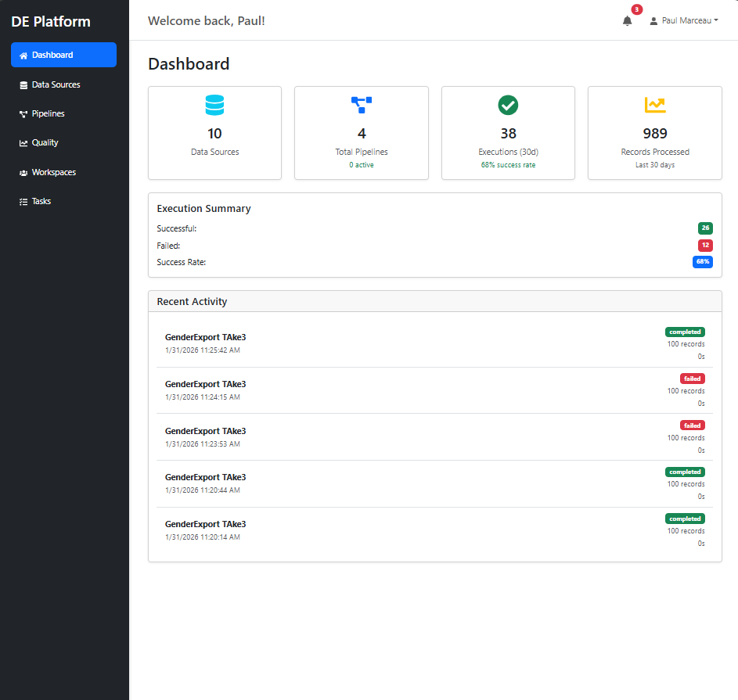Click the Data Sources database icon
The image size is (738, 700).
[x=23, y=84]
